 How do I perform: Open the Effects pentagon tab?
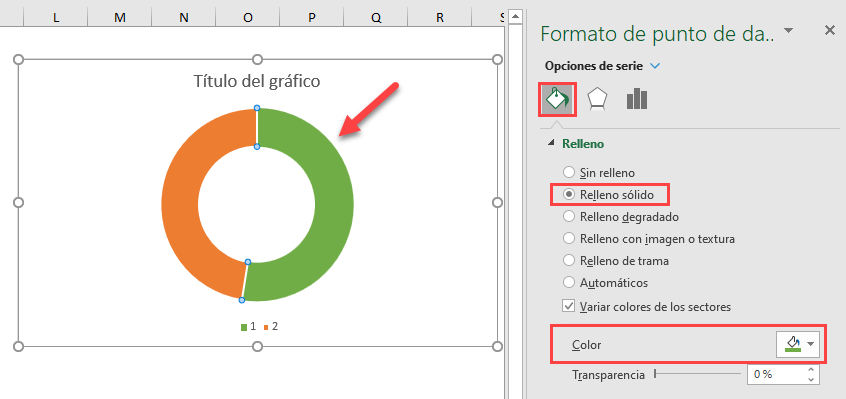598,99
